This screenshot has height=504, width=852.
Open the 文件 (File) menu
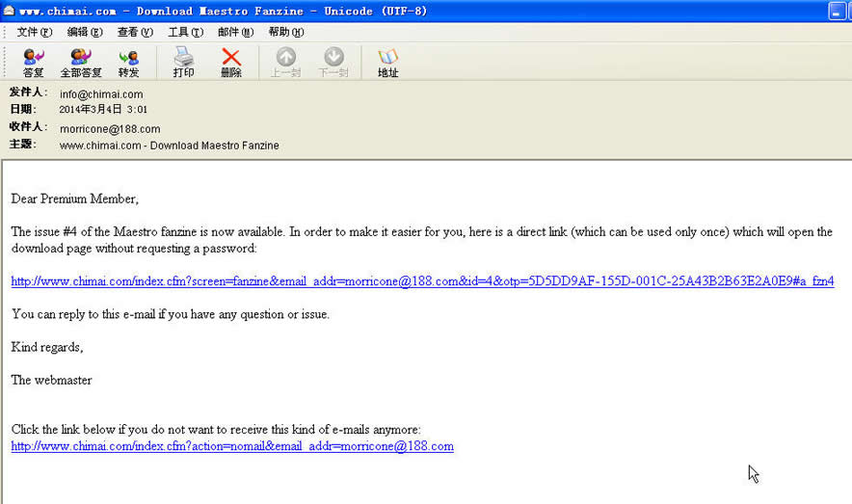coord(35,32)
